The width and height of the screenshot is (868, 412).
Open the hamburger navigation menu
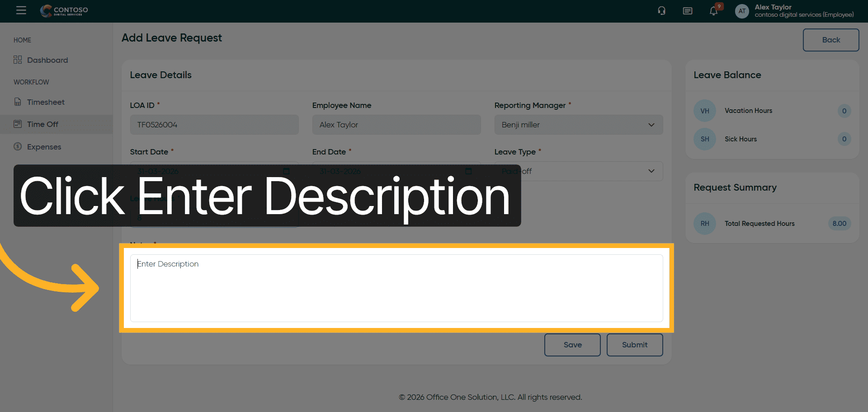click(21, 10)
